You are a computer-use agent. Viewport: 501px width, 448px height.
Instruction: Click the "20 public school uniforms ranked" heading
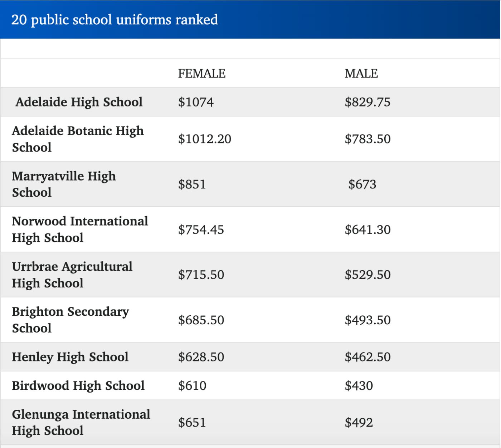pyautogui.click(x=115, y=20)
